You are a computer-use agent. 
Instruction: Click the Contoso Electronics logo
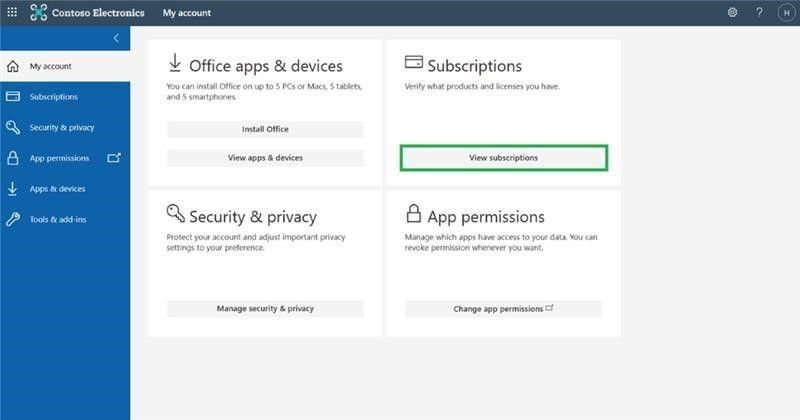pyautogui.click(x=38, y=12)
